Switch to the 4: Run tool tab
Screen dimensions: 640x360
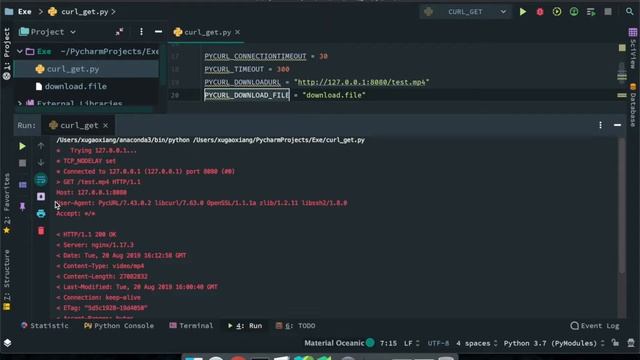[244, 326]
